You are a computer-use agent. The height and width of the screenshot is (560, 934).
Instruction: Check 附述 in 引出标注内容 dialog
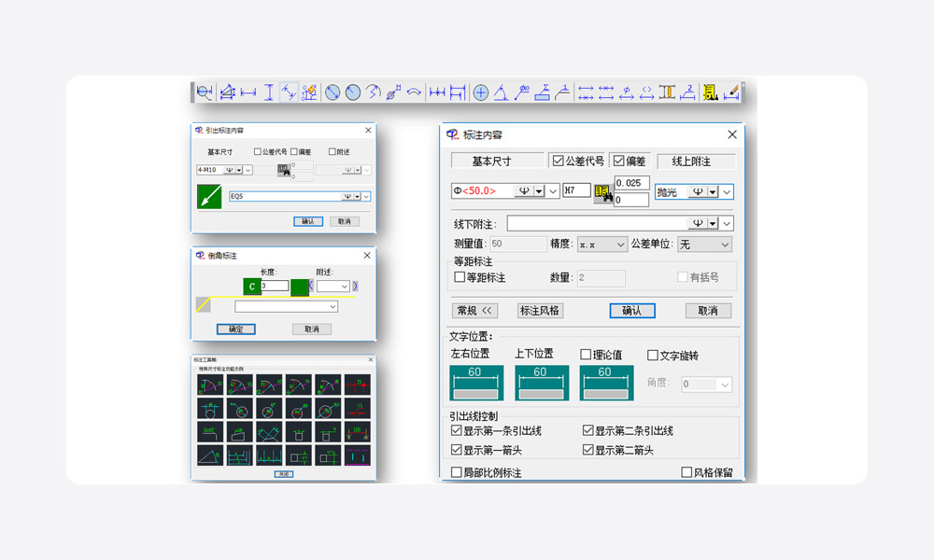tap(332, 152)
